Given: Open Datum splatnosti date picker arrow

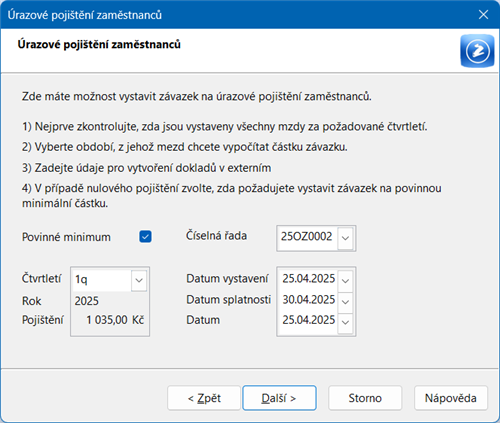Looking at the screenshot, I should 345,301.
